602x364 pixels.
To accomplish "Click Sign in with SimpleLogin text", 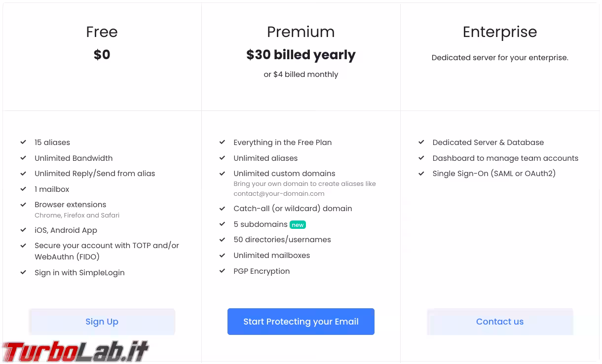I will 79,272.
